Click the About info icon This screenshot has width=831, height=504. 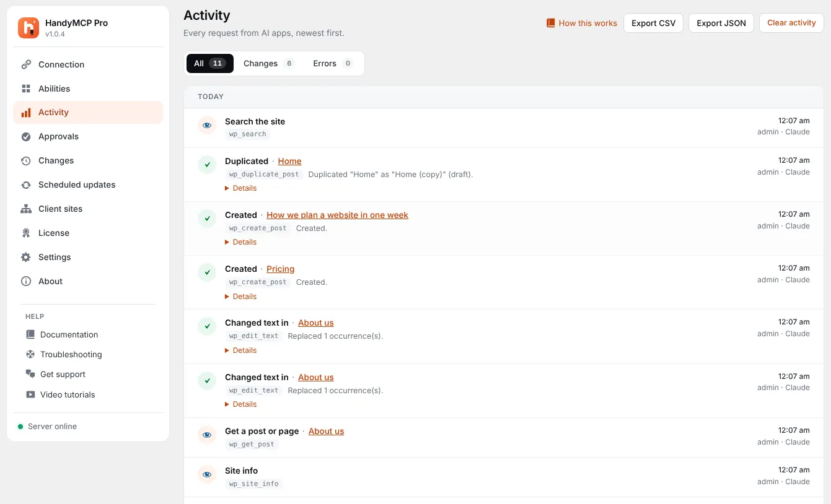(x=26, y=282)
